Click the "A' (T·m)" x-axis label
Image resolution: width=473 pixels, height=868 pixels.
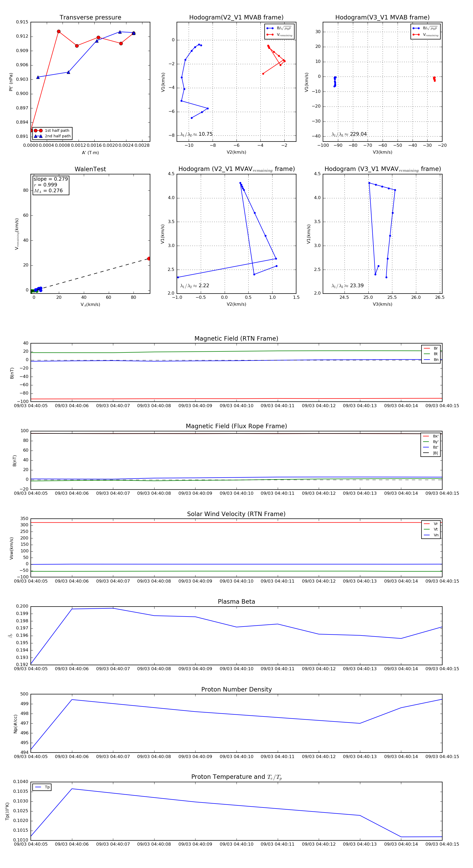(x=90, y=153)
